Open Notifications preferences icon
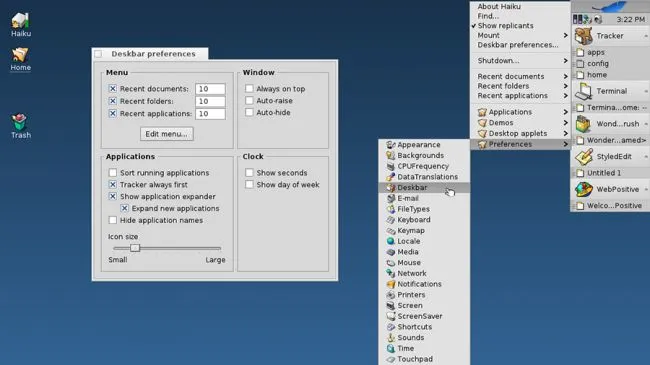Viewport: 650px width, 365px height. pyautogui.click(x=390, y=284)
